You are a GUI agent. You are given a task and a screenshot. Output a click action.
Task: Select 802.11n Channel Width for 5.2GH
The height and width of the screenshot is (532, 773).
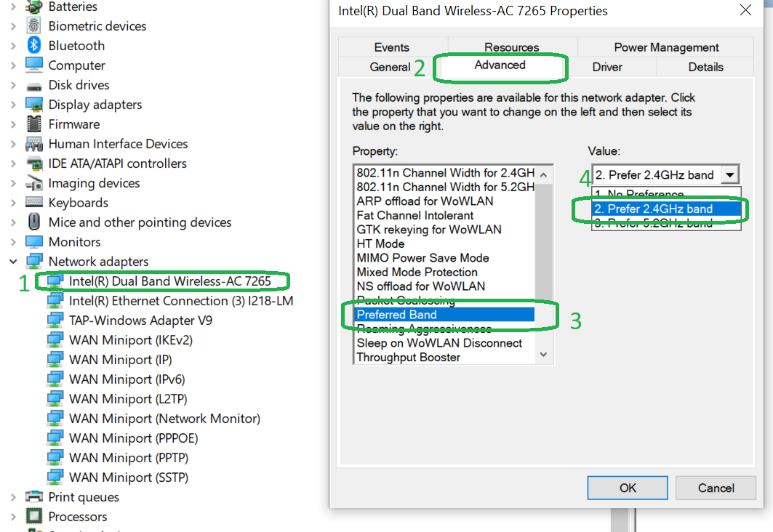click(444, 187)
